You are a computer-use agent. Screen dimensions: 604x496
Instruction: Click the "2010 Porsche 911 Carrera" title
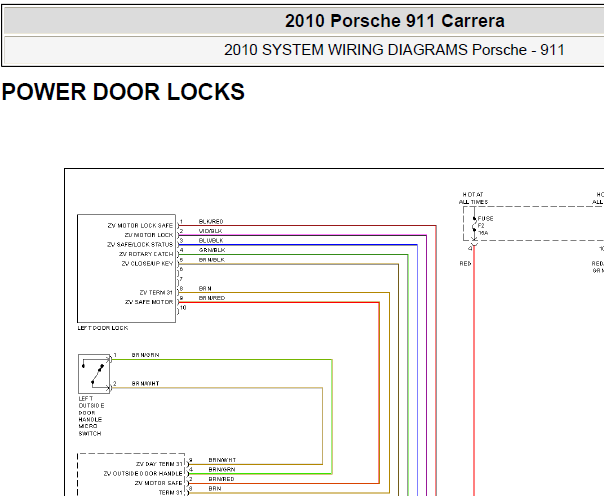[x=394, y=21]
